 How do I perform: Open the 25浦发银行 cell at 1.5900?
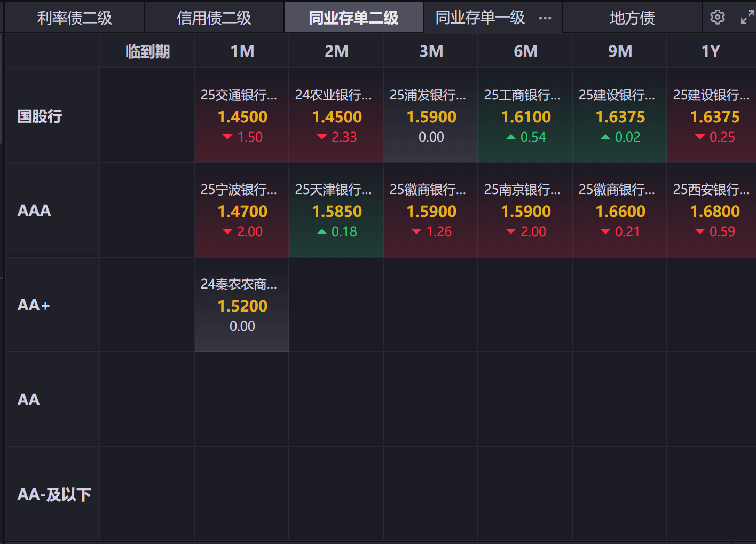[431, 115]
